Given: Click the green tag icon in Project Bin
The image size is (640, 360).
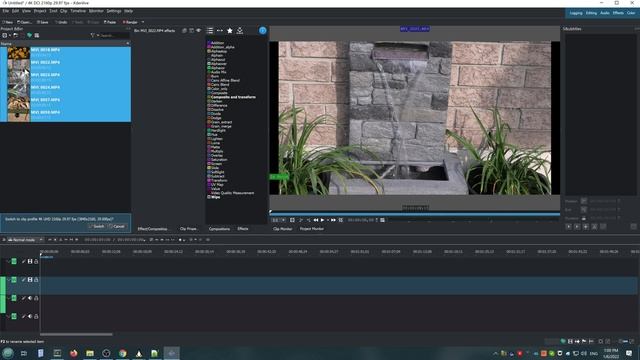Looking at the screenshot, I should (29, 36).
